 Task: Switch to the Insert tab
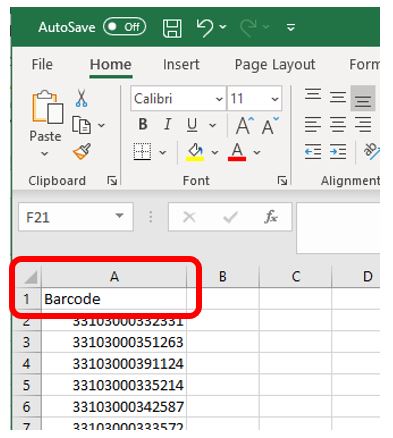pyautogui.click(x=181, y=64)
